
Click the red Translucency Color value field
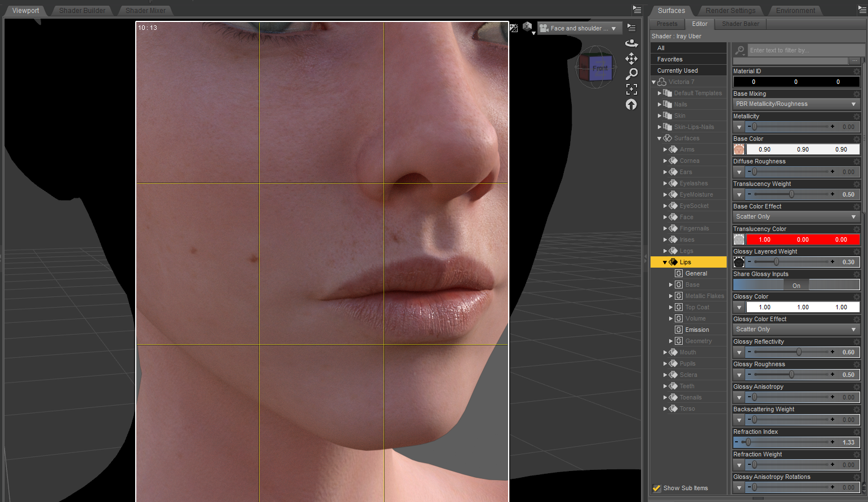(803, 239)
